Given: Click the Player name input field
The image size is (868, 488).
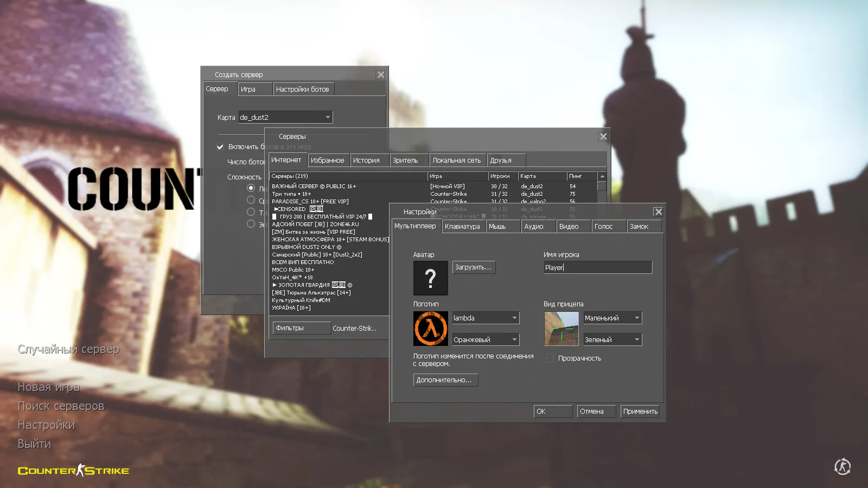Looking at the screenshot, I should pos(597,267).
